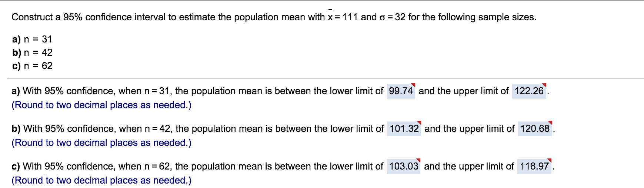Select the "a) n = 31" list item
The image size is (644, 188).
pos(32,39)
